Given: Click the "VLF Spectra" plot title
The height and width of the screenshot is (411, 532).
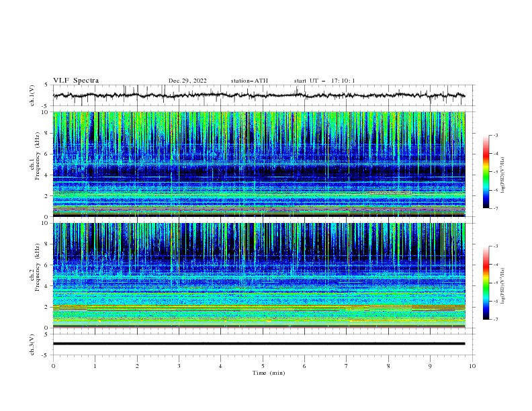Looking at the screenshot, I should click(x=76, y=81).
